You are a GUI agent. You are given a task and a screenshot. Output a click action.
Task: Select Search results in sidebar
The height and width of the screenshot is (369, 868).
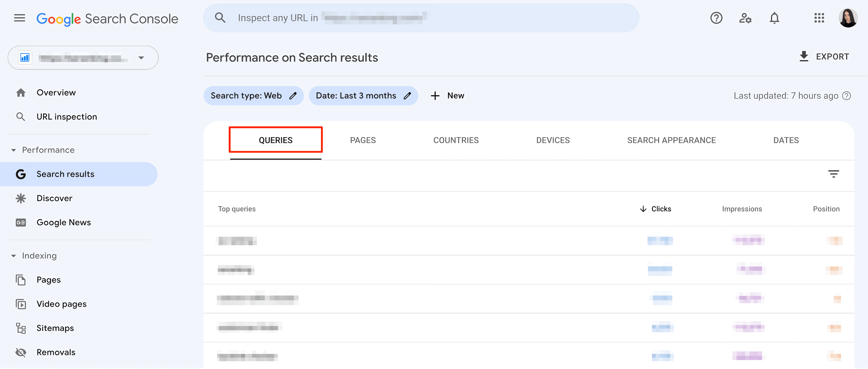point(79,174)
